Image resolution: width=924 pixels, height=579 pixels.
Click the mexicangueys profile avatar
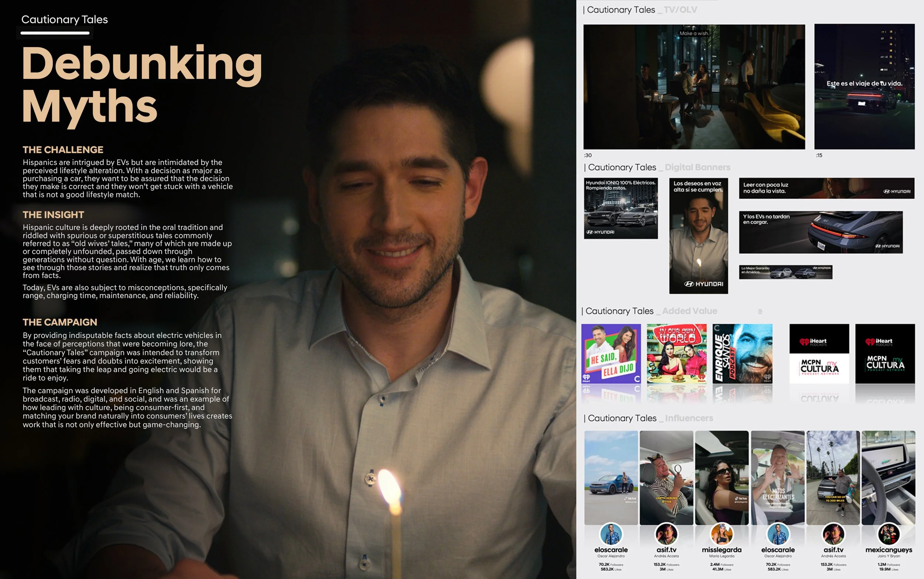[x=889, y=534]
